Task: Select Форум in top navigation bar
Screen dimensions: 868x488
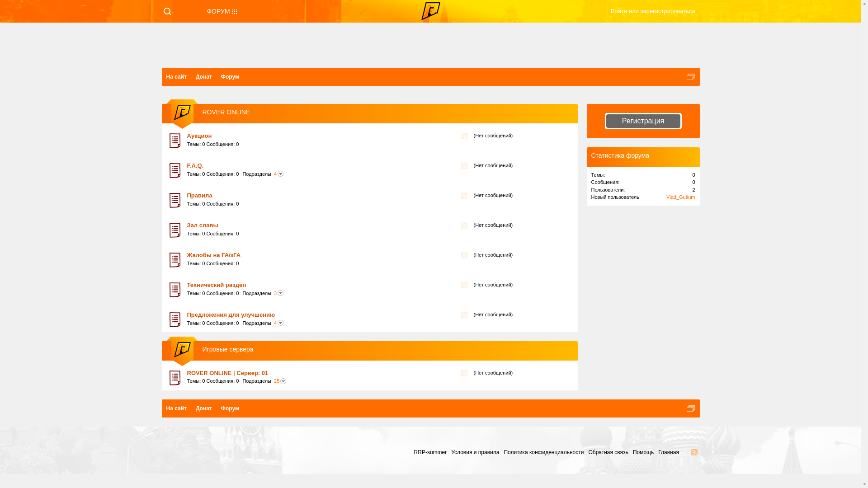Action: tap(230, 77)
